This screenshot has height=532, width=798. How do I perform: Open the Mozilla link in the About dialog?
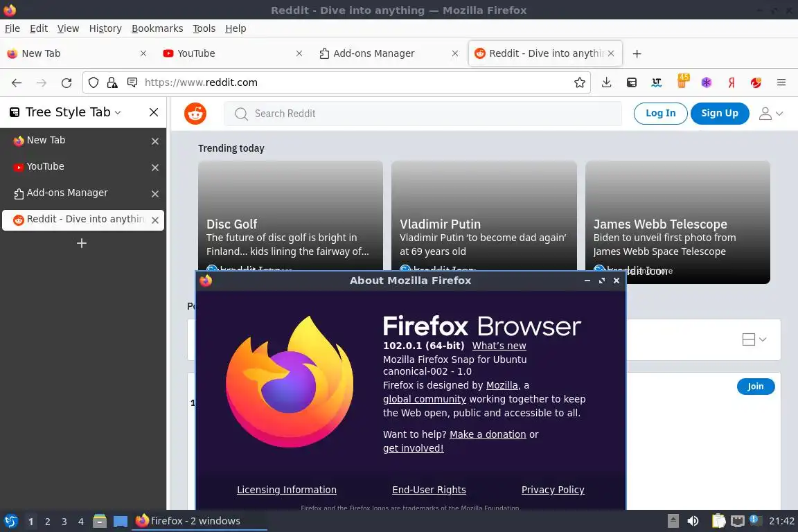[x=502, y=385]
